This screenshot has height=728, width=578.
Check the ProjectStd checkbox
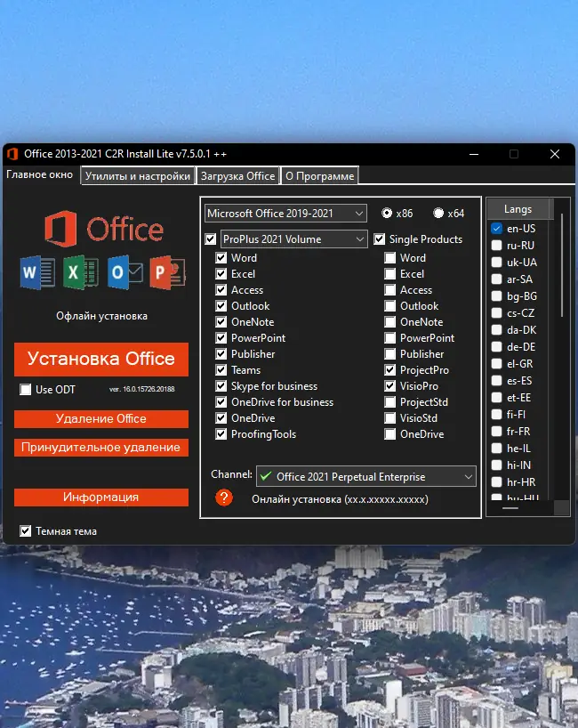tap(390, 402)
